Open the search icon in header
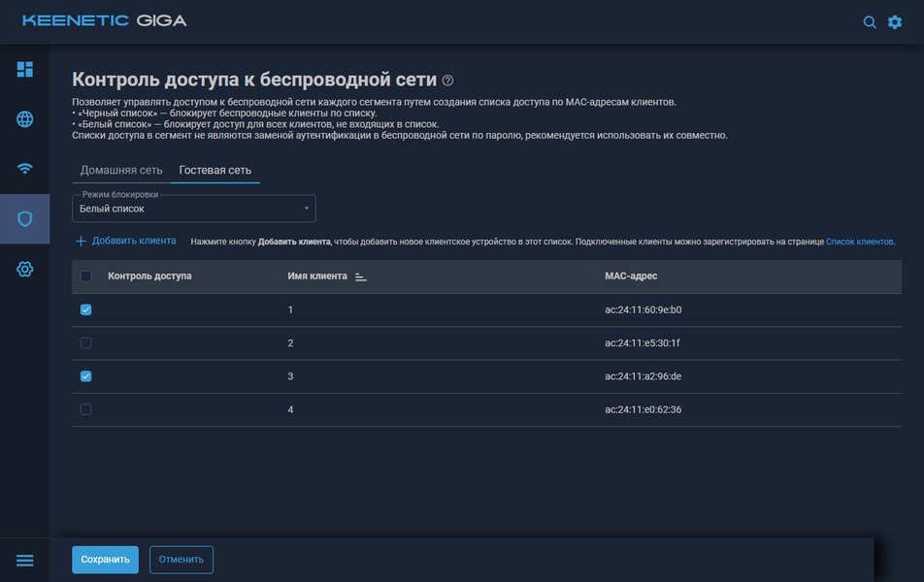 coord(870,22)
